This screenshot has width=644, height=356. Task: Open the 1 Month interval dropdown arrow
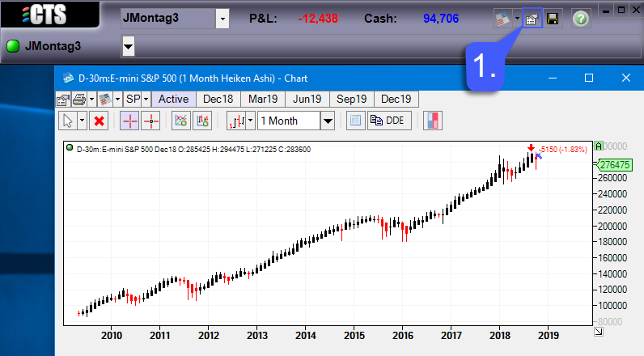[x=328, y=121]
